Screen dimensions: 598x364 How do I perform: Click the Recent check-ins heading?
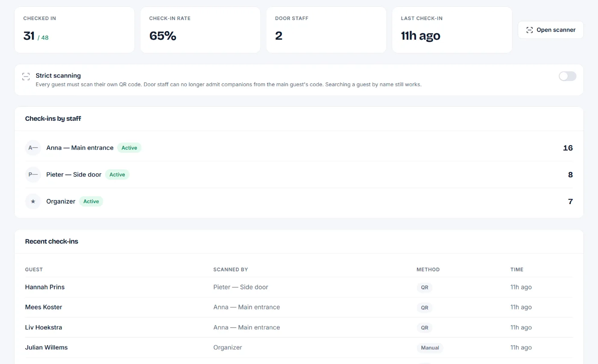click(x=52, y=242)
